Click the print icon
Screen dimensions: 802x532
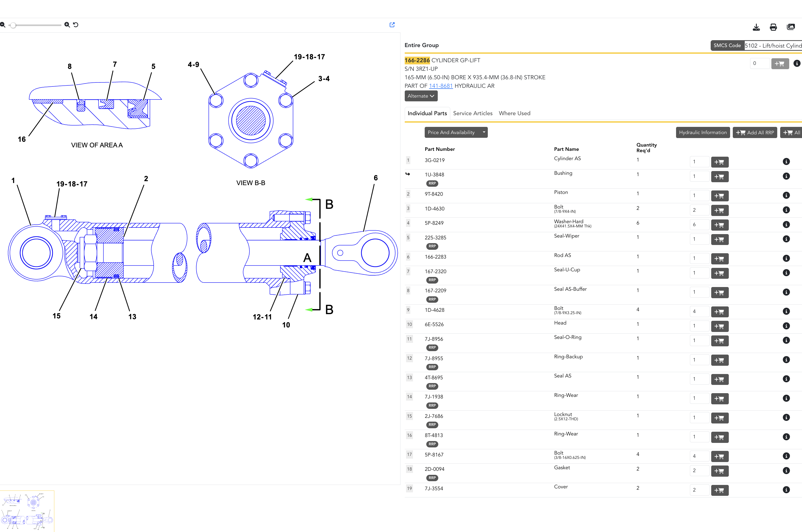tap(773, 27)
